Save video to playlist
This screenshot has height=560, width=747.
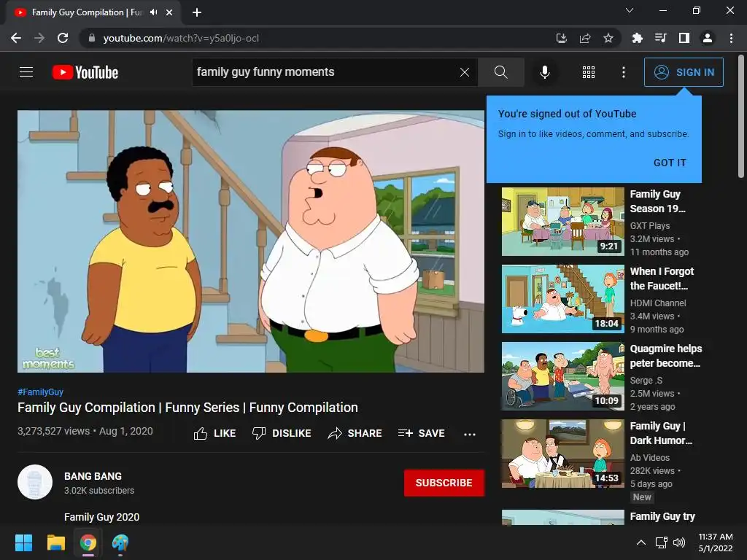pos(421,433)
